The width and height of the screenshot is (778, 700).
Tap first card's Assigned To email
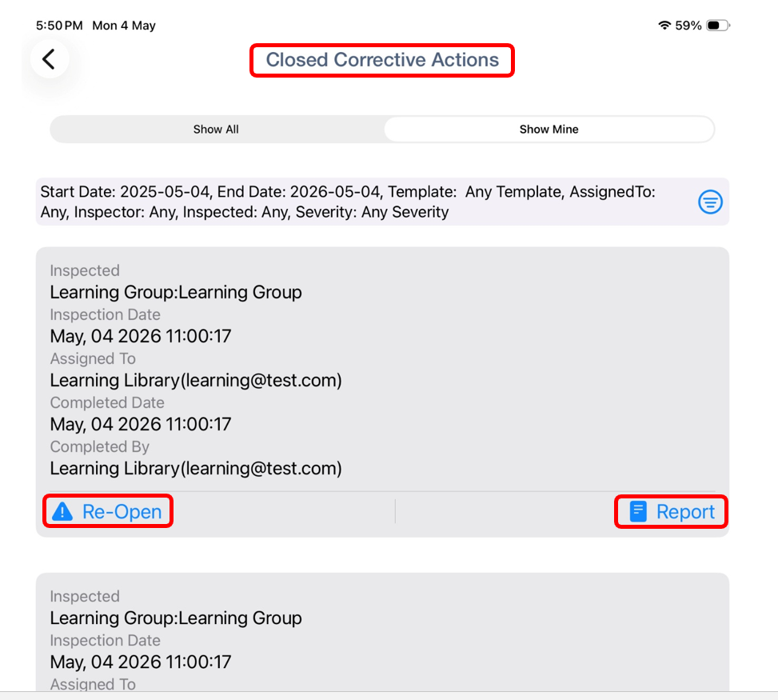coord(196,380)
